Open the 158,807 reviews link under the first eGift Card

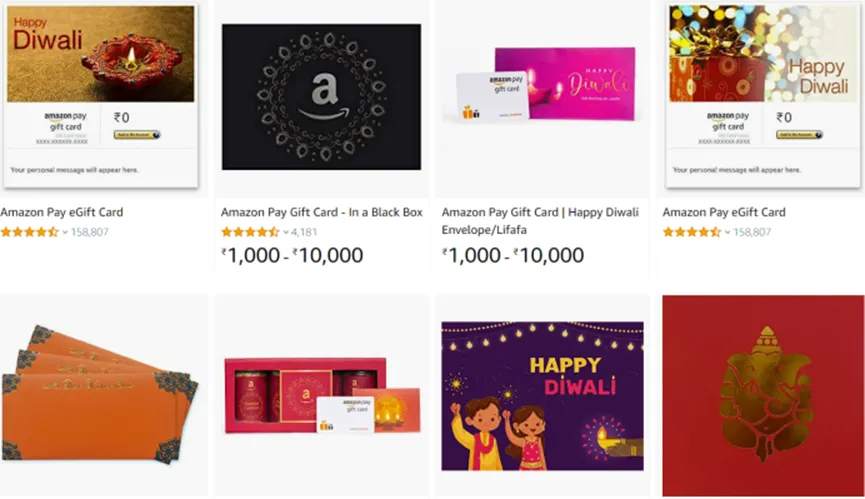point(89,232)
